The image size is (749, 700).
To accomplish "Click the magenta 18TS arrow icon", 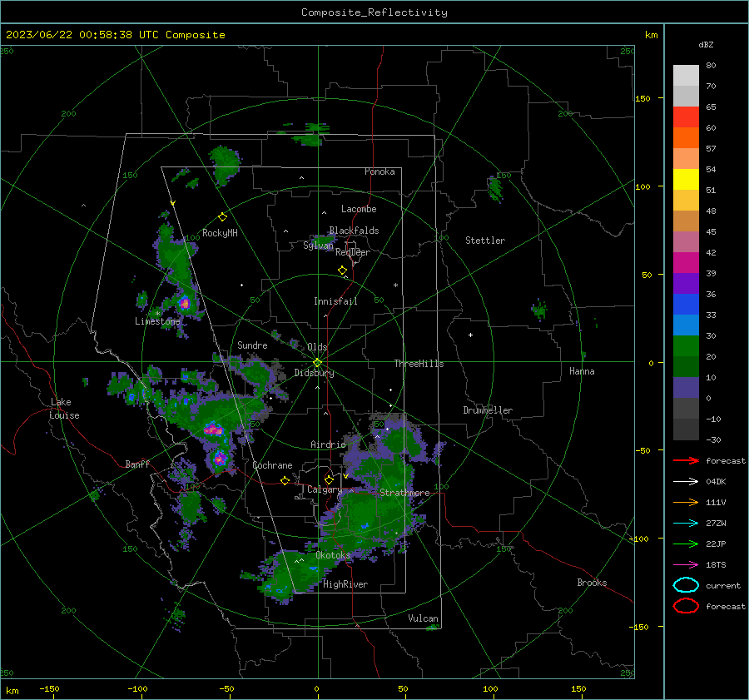I will [686, 565].
